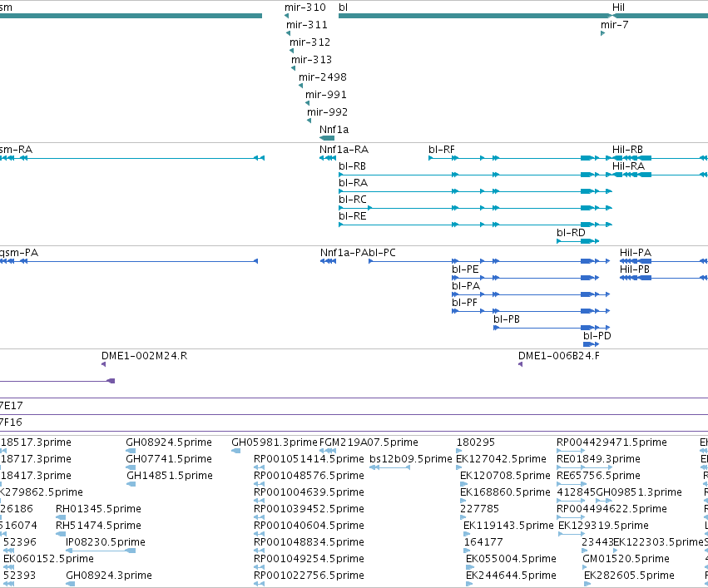
Task: Click the sm-RA transcript label
Action: coord(17,150)
